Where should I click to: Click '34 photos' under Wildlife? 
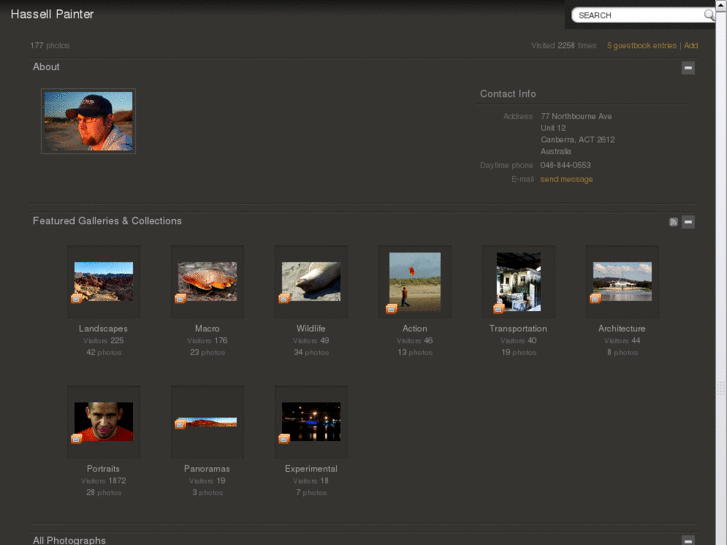coord(311,353)
